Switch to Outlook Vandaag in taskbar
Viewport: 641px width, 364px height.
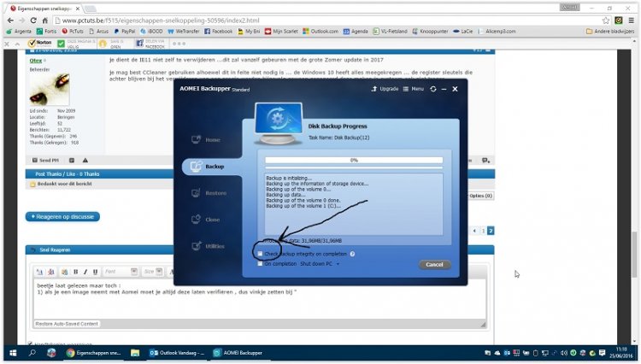tap(177, 353)
